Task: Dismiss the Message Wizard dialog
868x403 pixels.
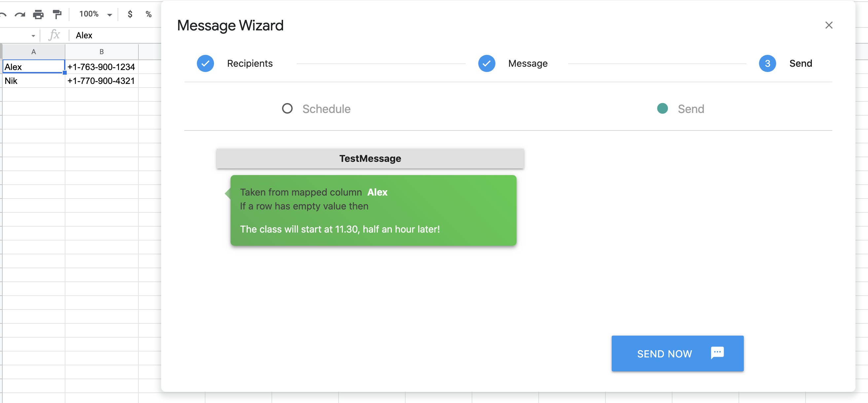Action: [x=829, y=25]
